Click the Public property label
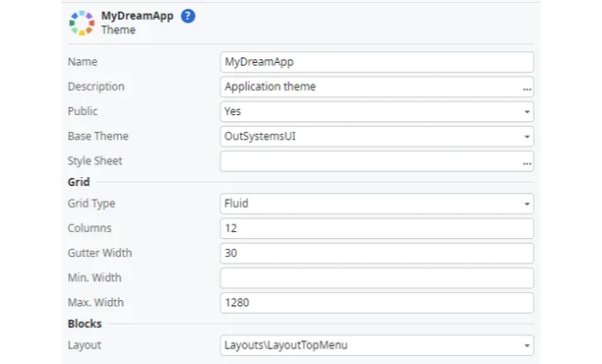602x364 pixels. pos(83,111)
